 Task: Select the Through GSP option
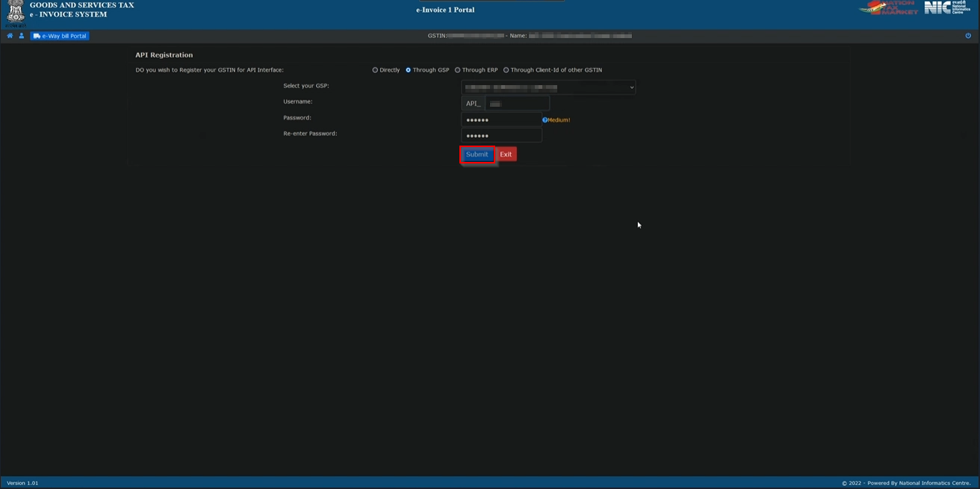407,69
